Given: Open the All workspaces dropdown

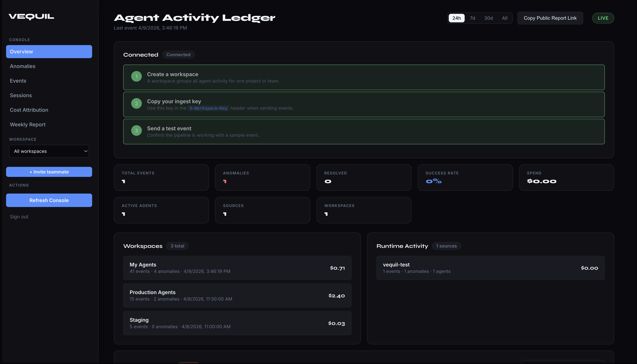Looking at the screenshot, I should coord(49,151).
